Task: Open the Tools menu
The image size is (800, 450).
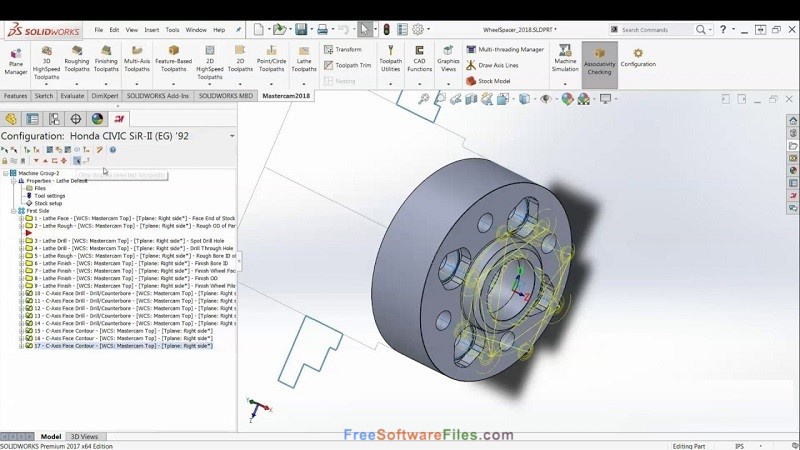Action: [172, 30]
